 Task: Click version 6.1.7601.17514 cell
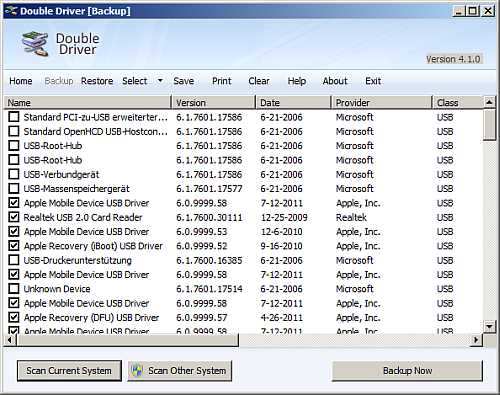(x=209, y=289)
